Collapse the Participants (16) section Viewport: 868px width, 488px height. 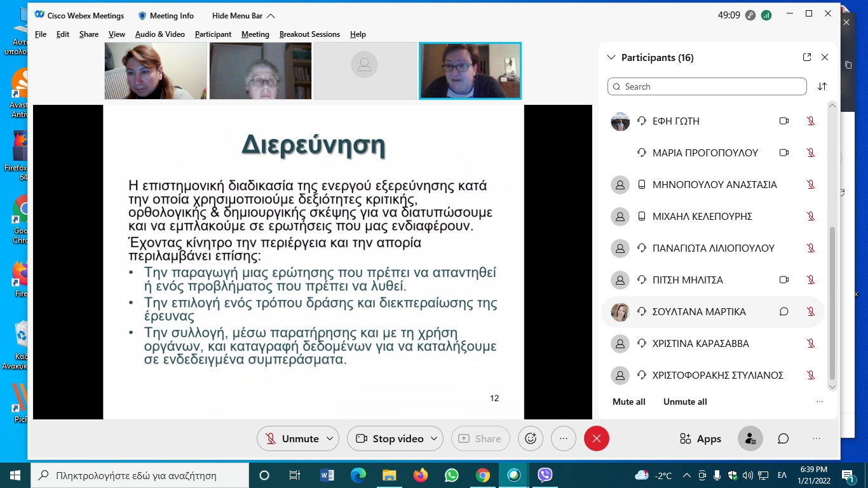coord(611,57)
